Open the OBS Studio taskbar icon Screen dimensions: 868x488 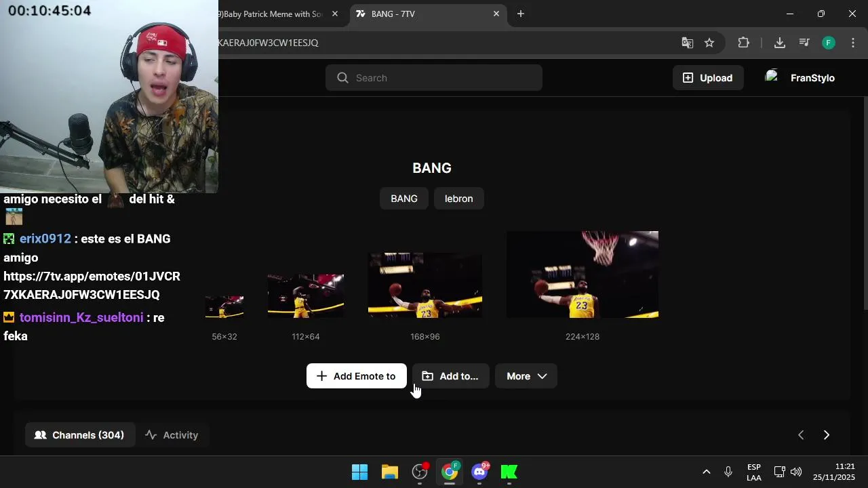click(420, 472)
